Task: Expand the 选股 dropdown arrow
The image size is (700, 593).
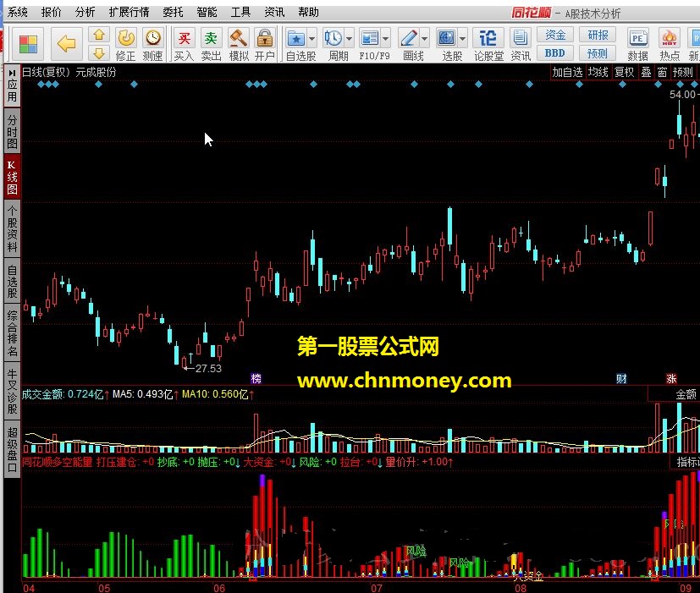Action: point(462,39)
